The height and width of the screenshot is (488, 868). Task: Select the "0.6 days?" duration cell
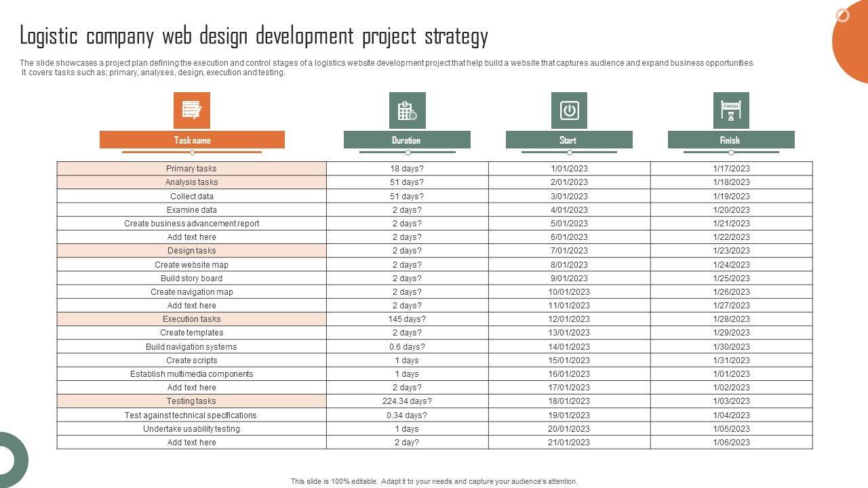[x=407, y=346]
